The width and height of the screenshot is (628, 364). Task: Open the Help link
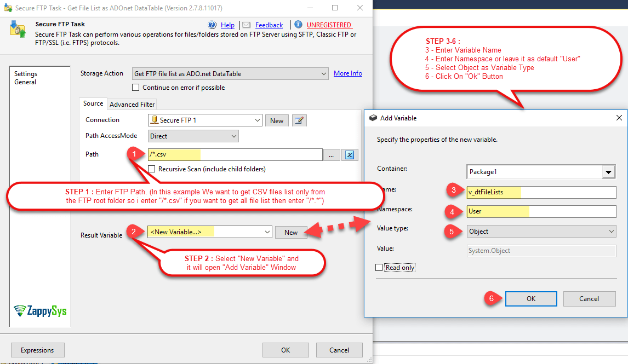tap(227, 25)
